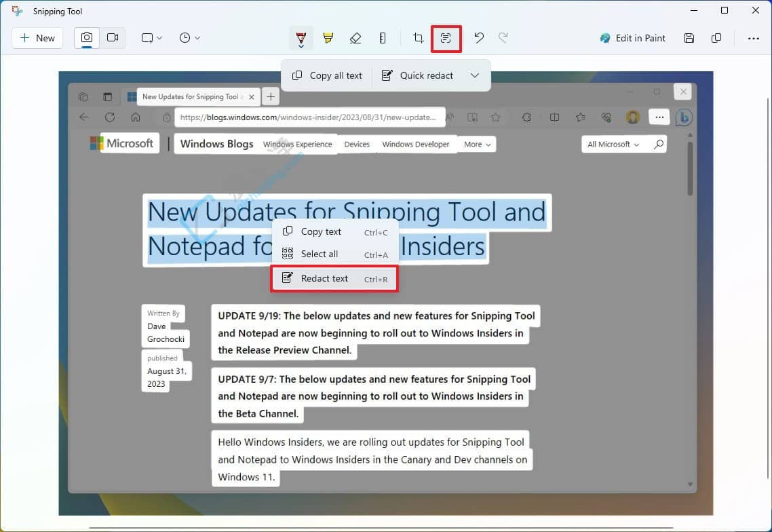
Task: Click the Written By label
Action: [163, 313]
